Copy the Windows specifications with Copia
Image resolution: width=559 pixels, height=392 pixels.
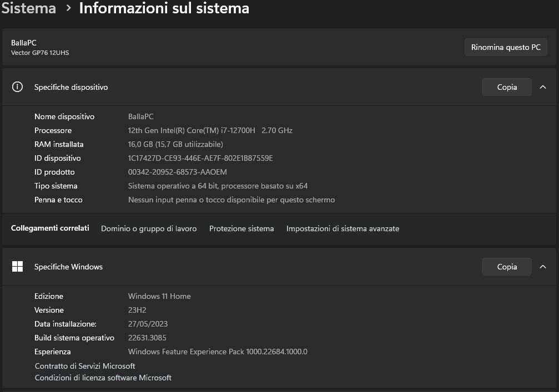(506, 267)
